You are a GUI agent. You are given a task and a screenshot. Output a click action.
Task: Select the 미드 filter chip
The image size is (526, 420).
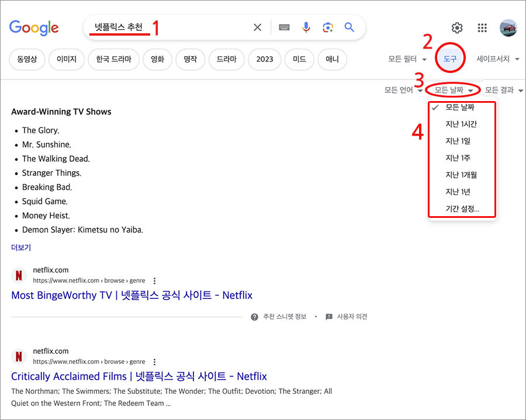tap(299, 60)
